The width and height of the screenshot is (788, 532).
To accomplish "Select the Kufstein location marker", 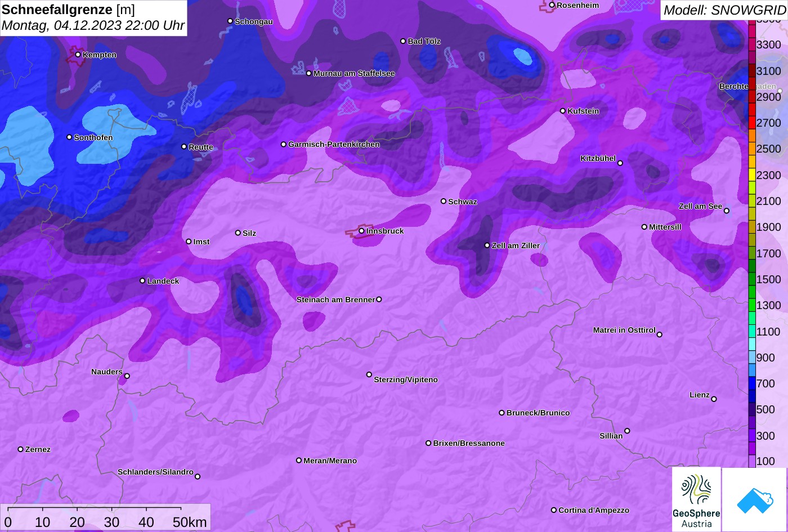I will [x=562, y=111].
